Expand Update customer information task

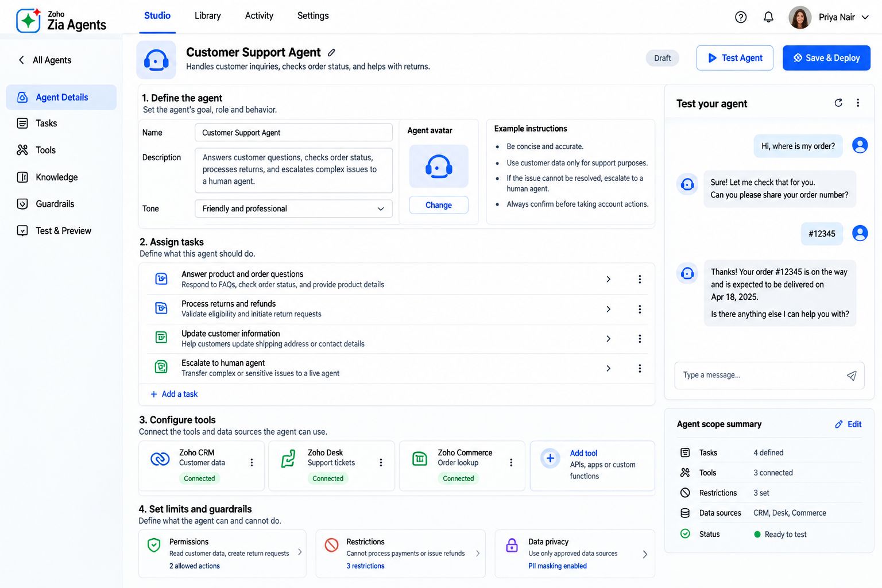609,339
